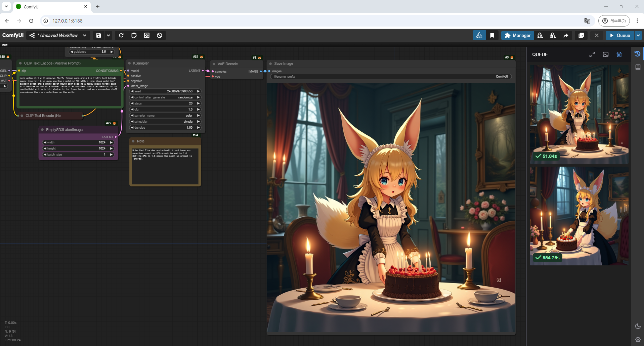Collapse the VAE Decode node

click(x=214, y=64)
